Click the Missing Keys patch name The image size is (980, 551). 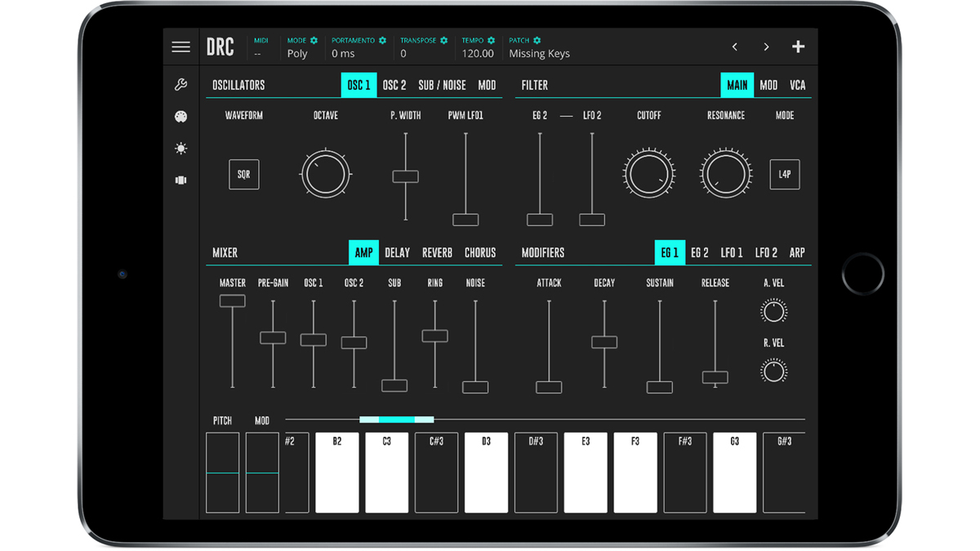(x=540, y=54)
